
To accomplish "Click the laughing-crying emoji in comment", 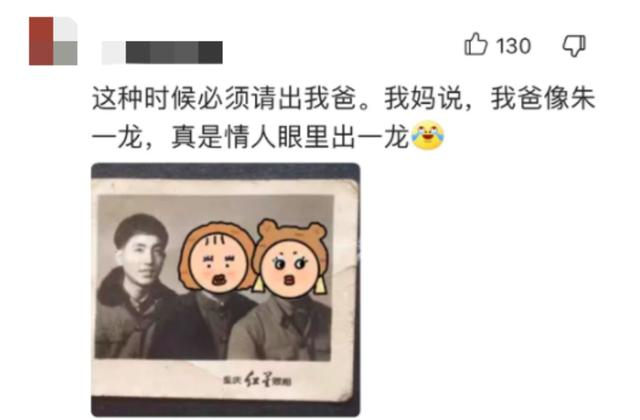I will 427,136.
